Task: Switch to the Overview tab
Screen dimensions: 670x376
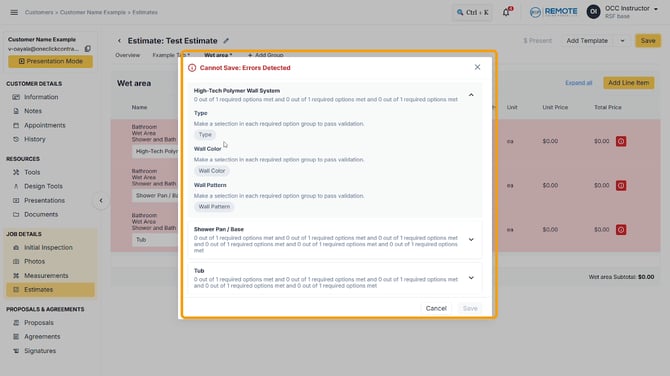Action: coord(127,55)
